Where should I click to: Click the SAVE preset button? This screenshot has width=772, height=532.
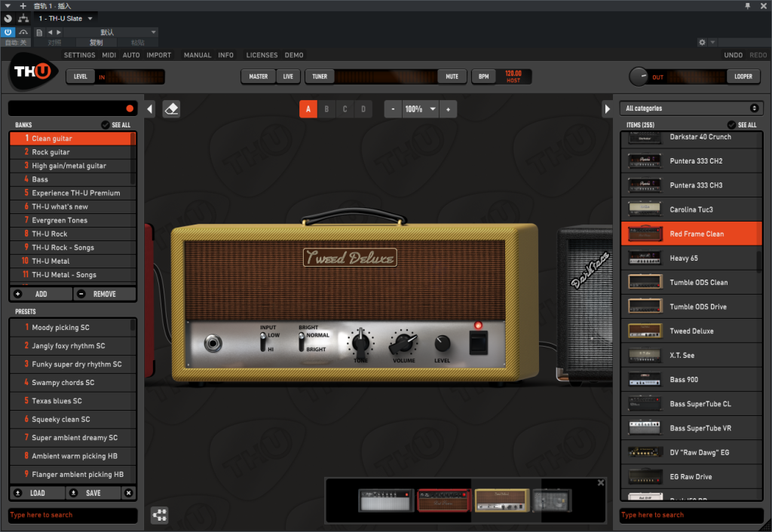point(93,493)
